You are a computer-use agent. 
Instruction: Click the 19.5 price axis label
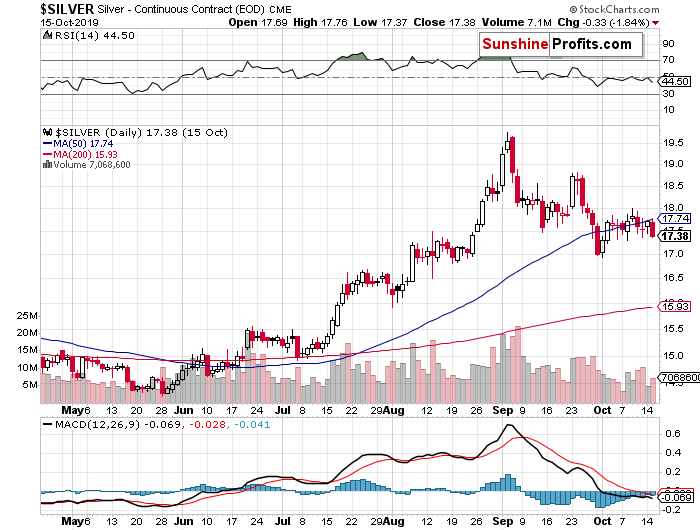[x=673, y=143]
